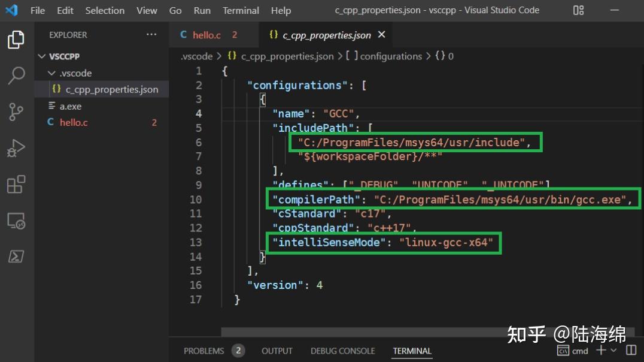Open the Explorer more actions ellipsis
The image size is (644, 362).
click(x=151, y=35)
